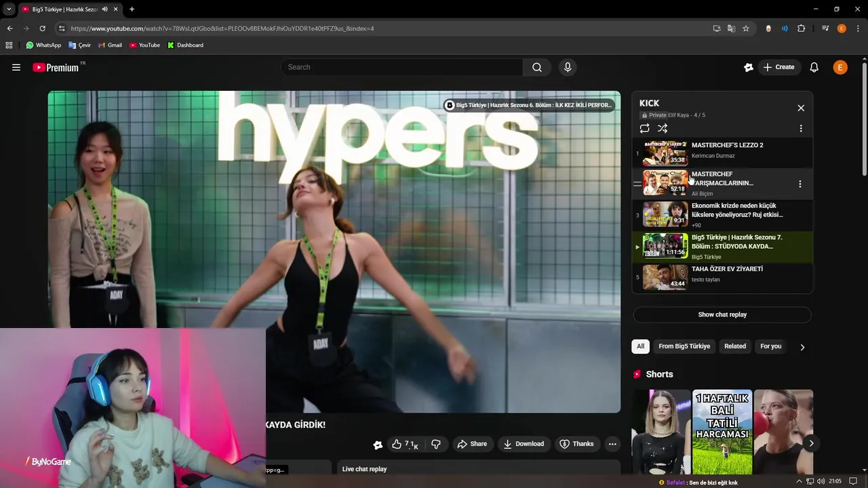868x488 pixels.
Task: Click the Live chat replay heading
Action: [364, 469]
